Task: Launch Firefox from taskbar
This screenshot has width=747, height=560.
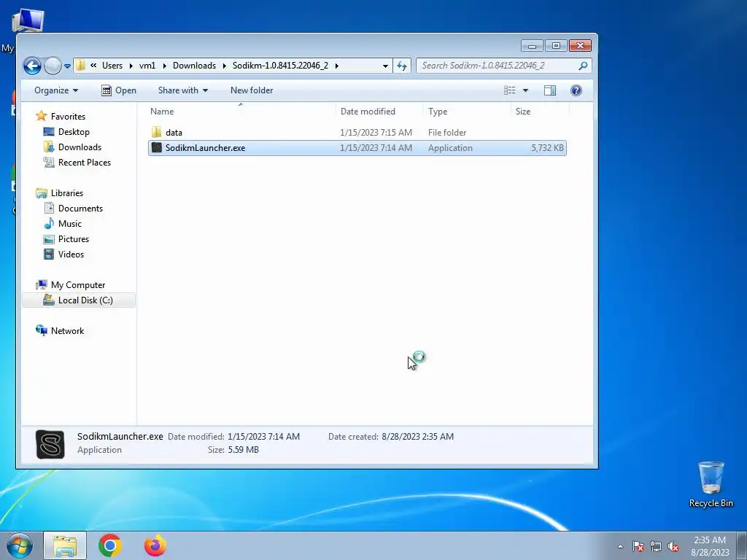Action: click(x=155, y=545)
